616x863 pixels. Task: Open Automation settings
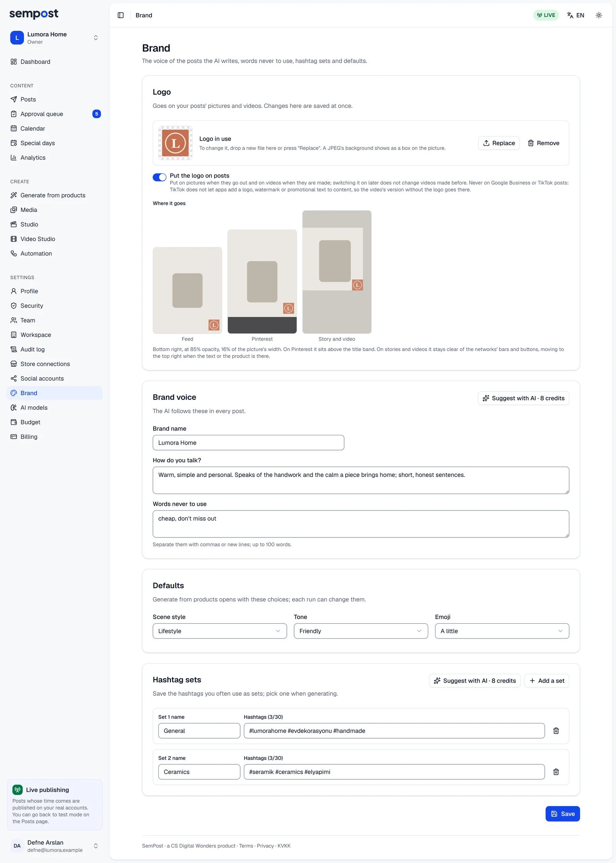(x=55, y=254)
